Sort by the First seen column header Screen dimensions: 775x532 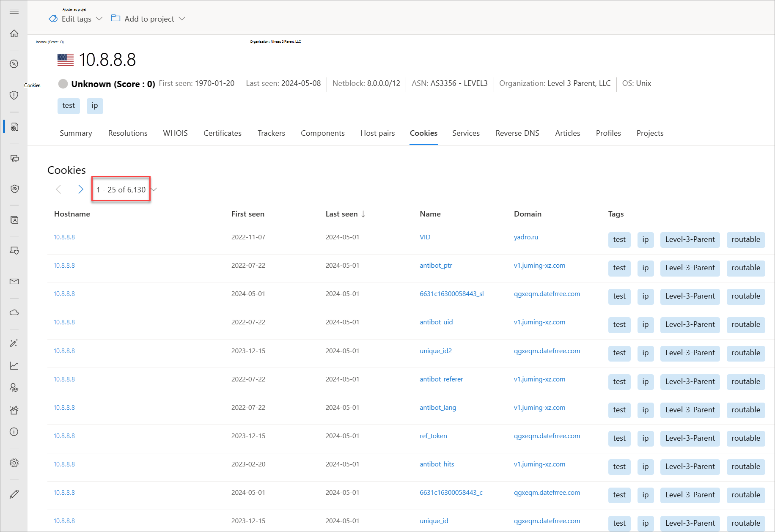pyautogui.click(x=248, y=214)
